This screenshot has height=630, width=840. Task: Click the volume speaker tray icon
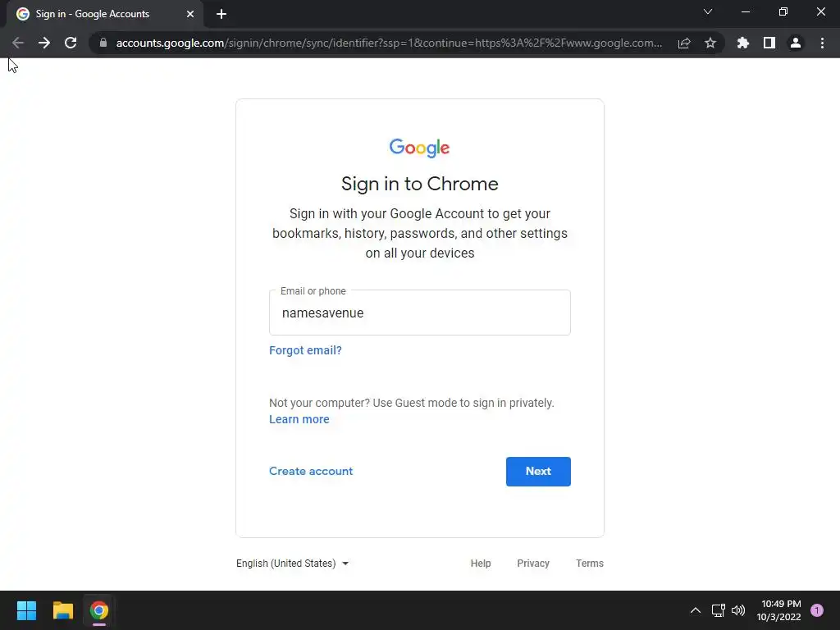[x=738, y=610]
